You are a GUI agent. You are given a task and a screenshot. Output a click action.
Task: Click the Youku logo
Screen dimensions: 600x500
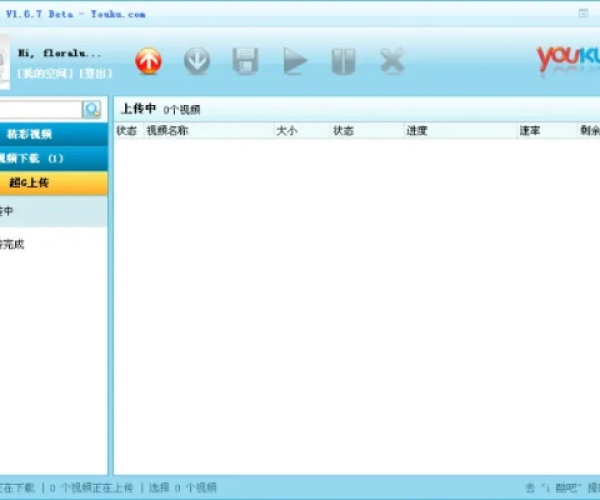(x=568, y=60)
